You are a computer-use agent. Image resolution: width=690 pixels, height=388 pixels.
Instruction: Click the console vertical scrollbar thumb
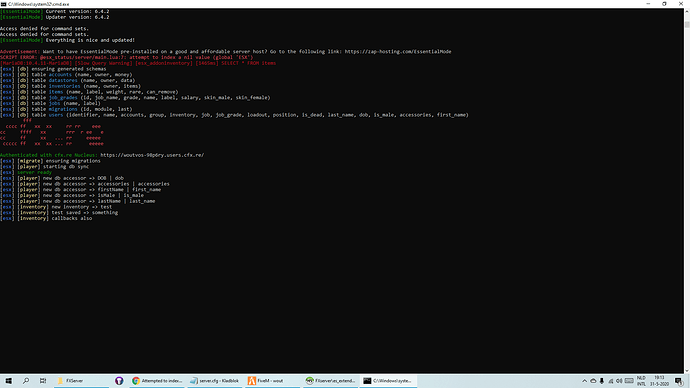[686, 24]
